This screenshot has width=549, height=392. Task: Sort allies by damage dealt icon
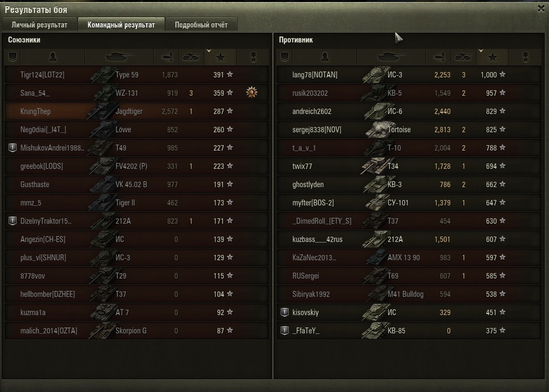tap(167, 57)
